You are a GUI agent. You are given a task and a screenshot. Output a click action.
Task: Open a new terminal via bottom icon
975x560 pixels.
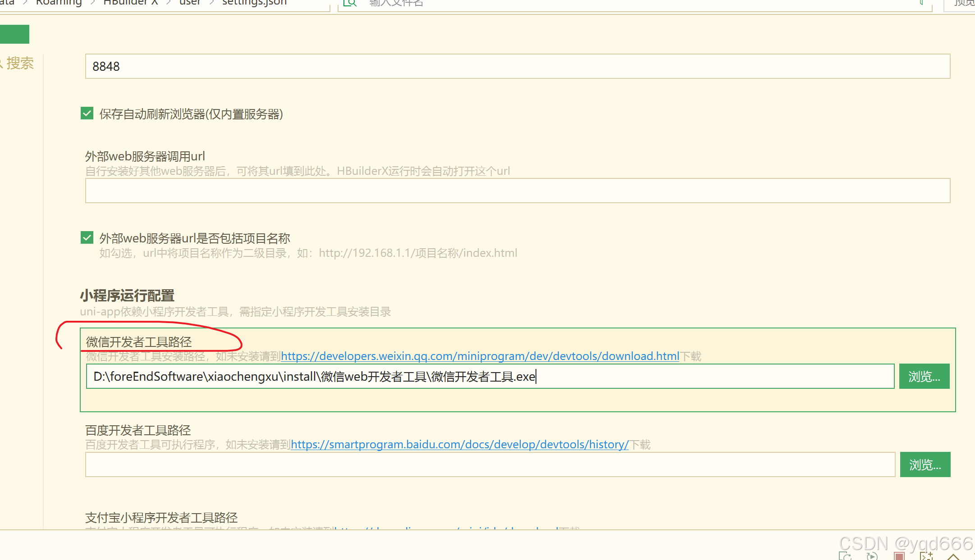pyautogui.click(x=926, y=557)
